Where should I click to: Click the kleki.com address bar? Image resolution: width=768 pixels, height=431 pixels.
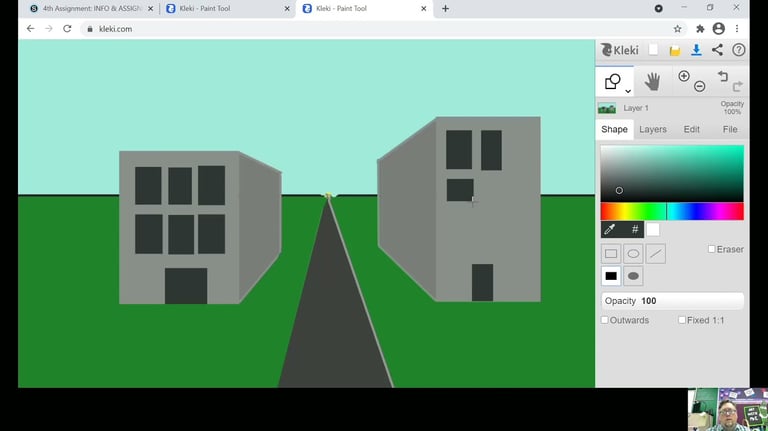pyautogui.click(x=382, y=29)
